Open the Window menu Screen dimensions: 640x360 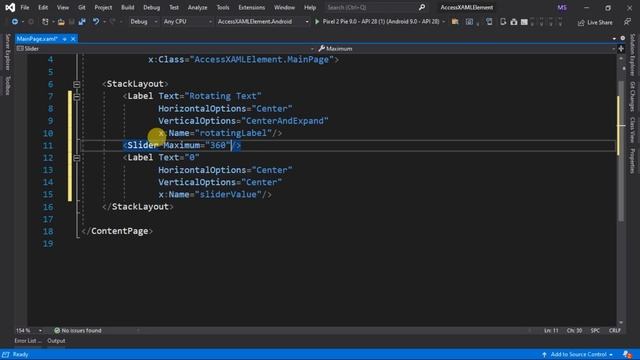(284, 7)
